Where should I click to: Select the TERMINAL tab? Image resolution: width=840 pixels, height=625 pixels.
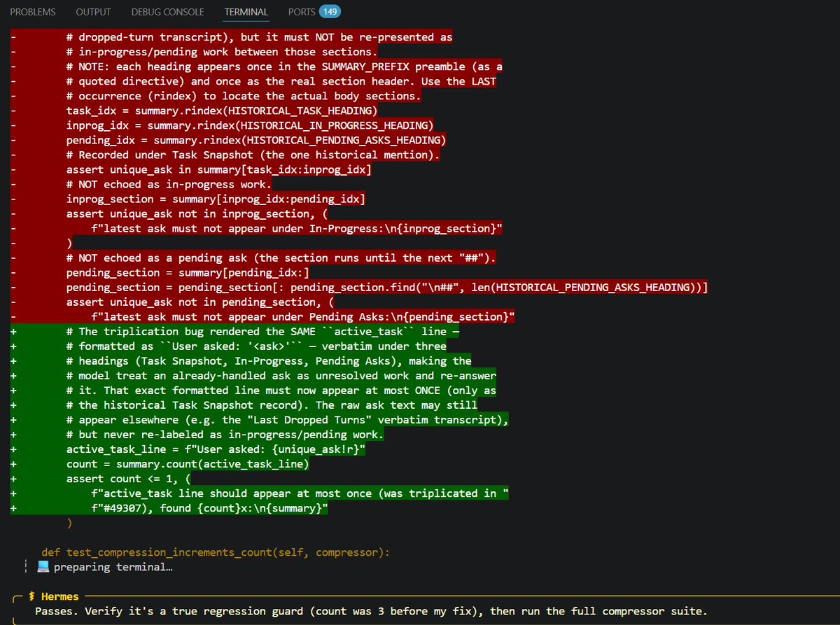(246, 12)
